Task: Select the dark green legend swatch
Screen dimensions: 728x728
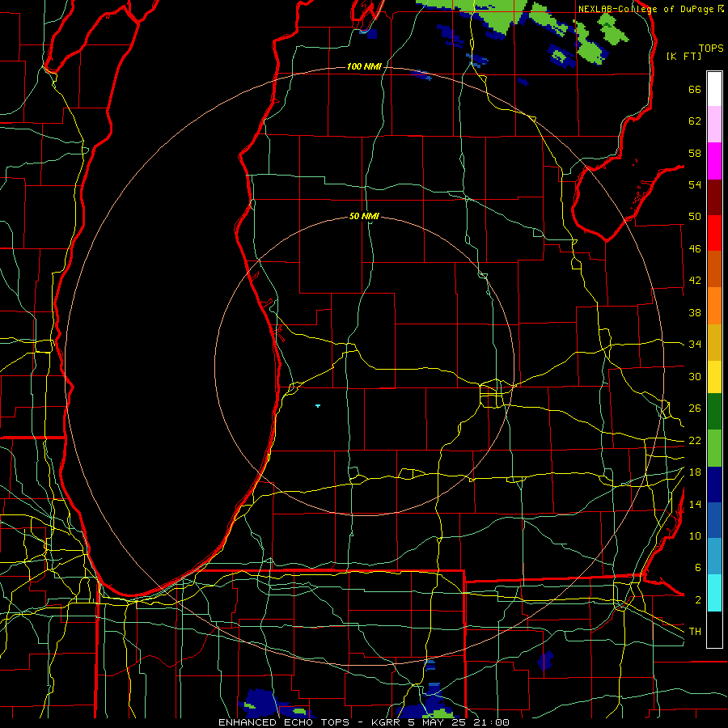Action: coord(714,412)
